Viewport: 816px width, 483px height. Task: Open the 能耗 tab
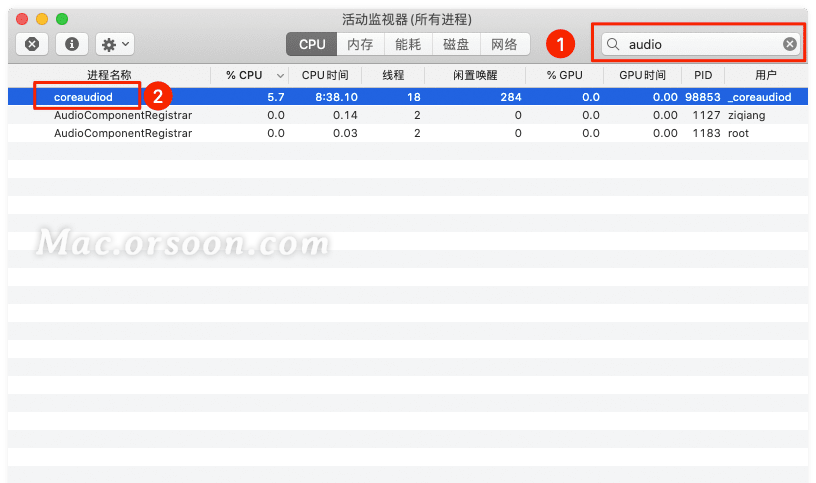[408, 44]
